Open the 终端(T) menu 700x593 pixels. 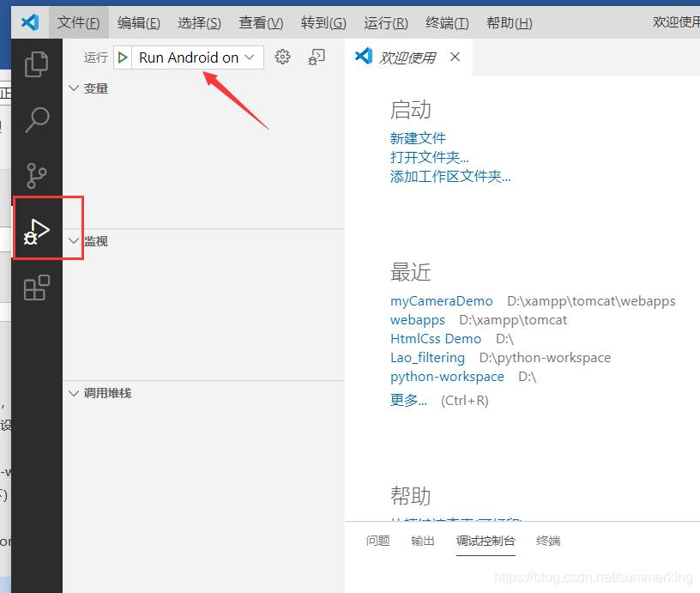[x=447, y=22]
